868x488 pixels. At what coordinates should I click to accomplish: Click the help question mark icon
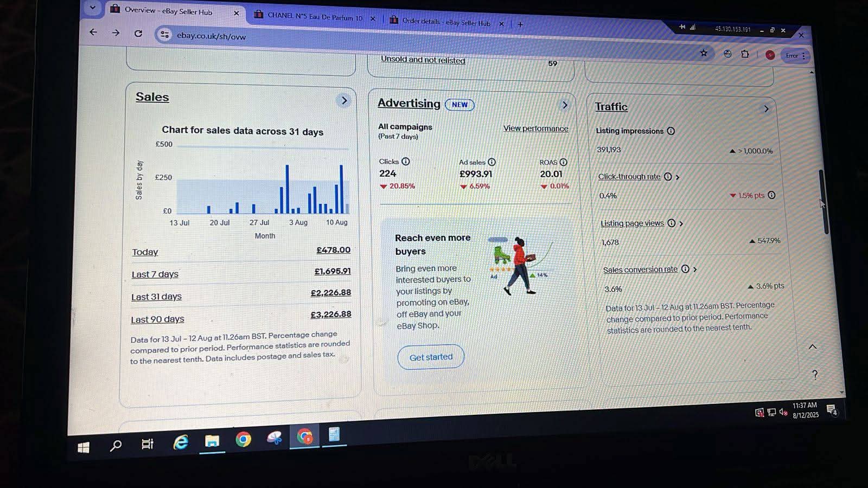click(814, 375)
